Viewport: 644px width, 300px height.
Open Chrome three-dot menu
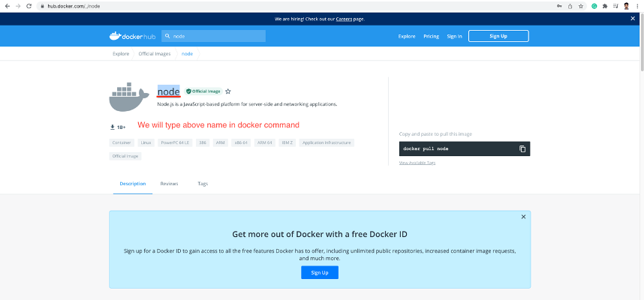tap(637, 6)
